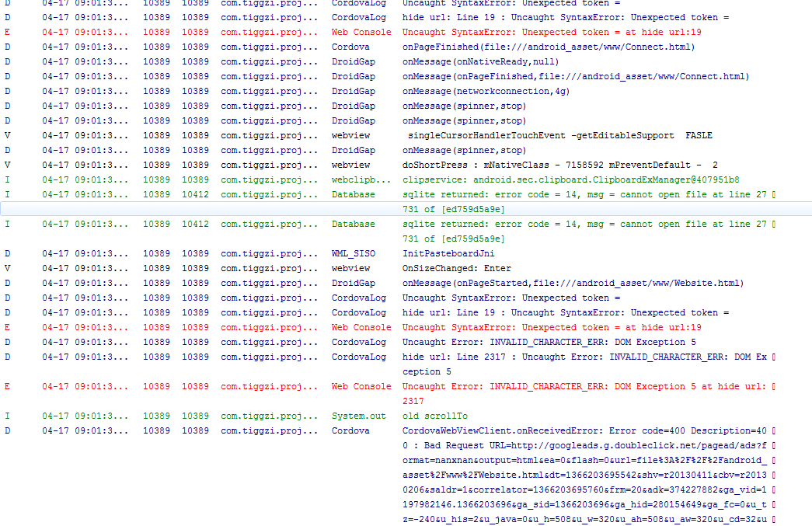Select the clipservice ClipboardExManager log entry
Image resolution: width=812 pixels, height=526 pixels.
[x=570, y=180]
